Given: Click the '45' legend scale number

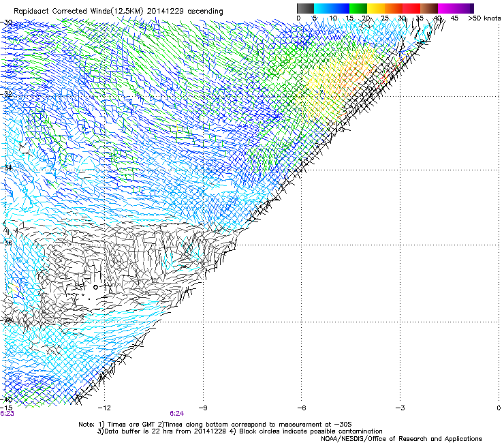Looking at the screenshot, I should (x=454, y=18).
